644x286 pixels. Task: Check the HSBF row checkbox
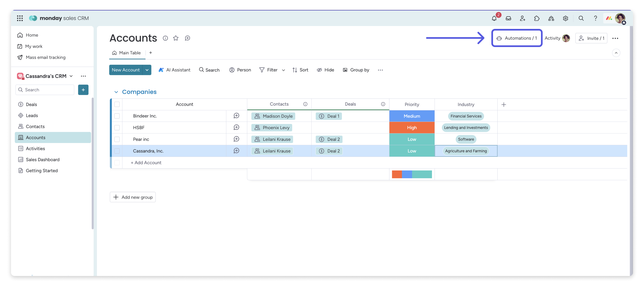(117, 128)
